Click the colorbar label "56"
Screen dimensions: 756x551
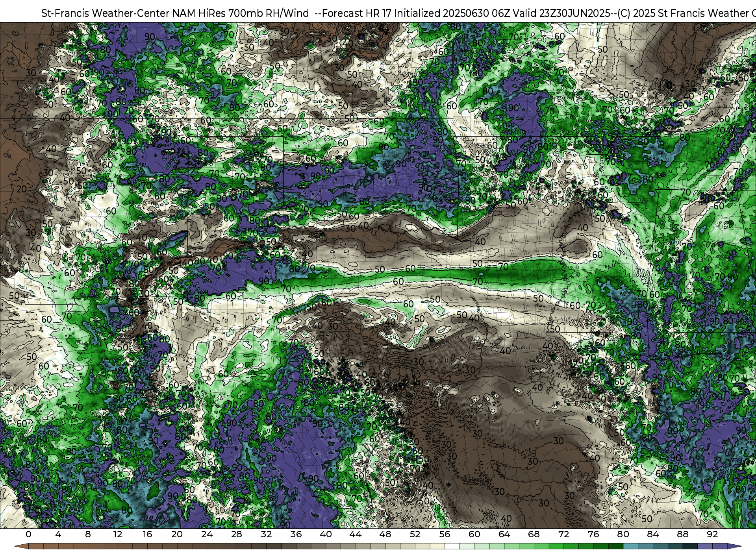(445, 534)
